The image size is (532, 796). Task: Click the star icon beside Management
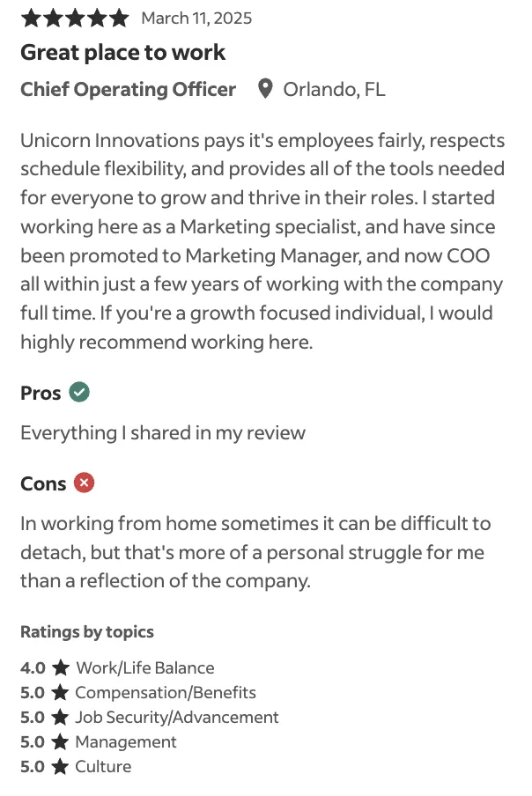61,741
